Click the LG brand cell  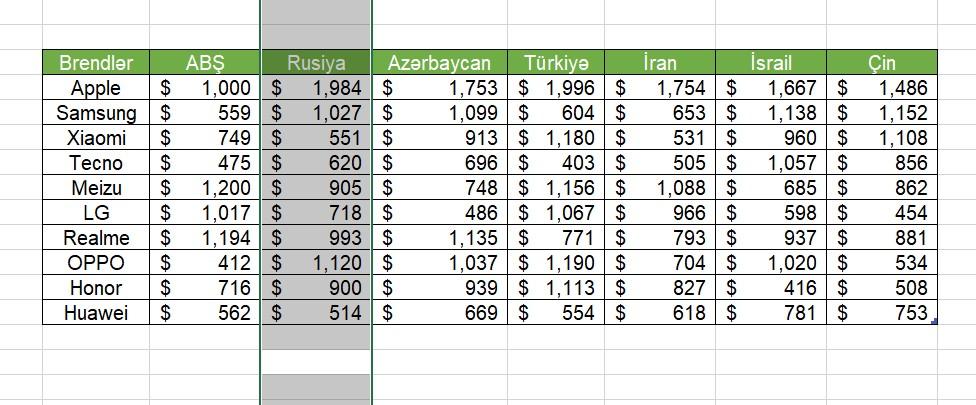pyautogui.click(x=96, y=212)
